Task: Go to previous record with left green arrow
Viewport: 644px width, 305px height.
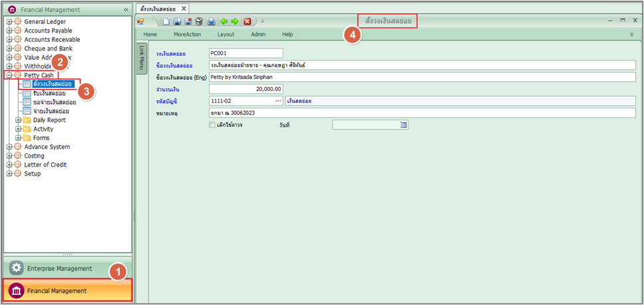Action: click(224, 21)
